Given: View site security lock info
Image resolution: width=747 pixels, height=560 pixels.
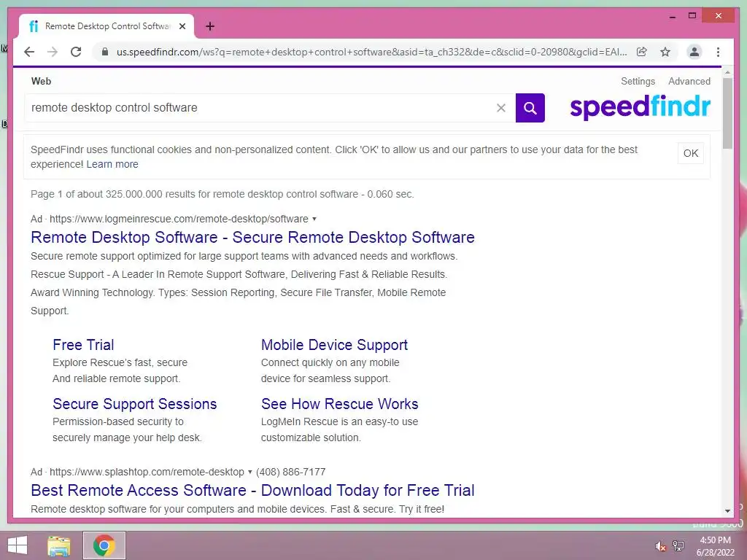Looking at the screenshot, I should [105, 52].
